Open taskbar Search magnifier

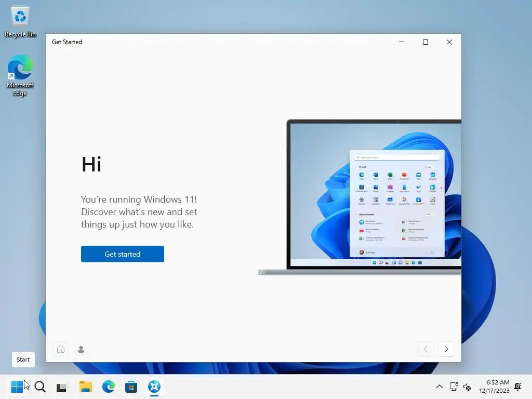click(x=40, y=386)
